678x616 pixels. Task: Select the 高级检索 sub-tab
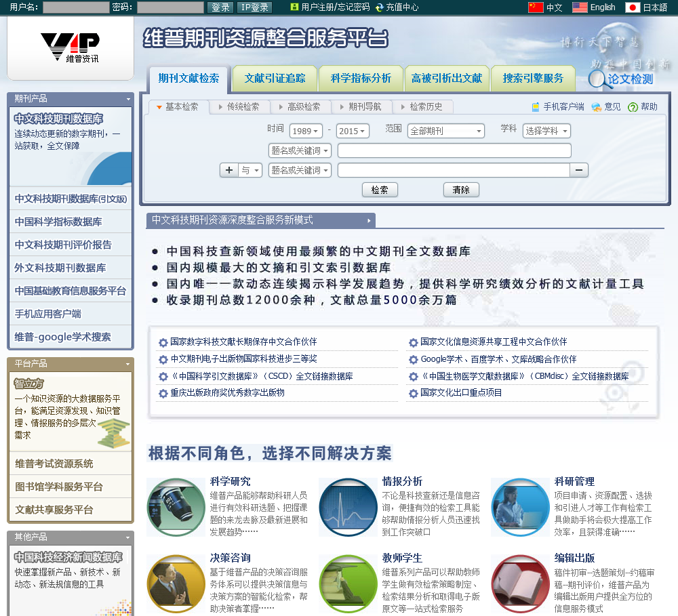pos(300,107)
